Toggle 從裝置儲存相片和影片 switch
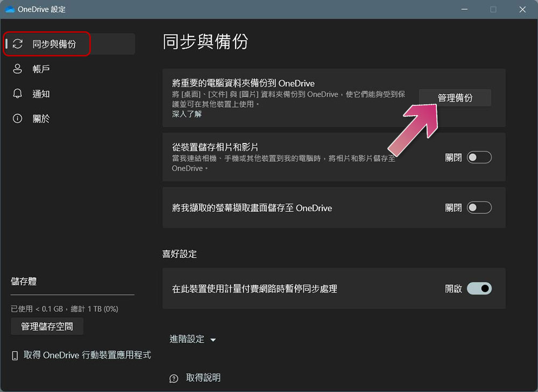Screen dimensions: 538x392 tap(479, 158)
